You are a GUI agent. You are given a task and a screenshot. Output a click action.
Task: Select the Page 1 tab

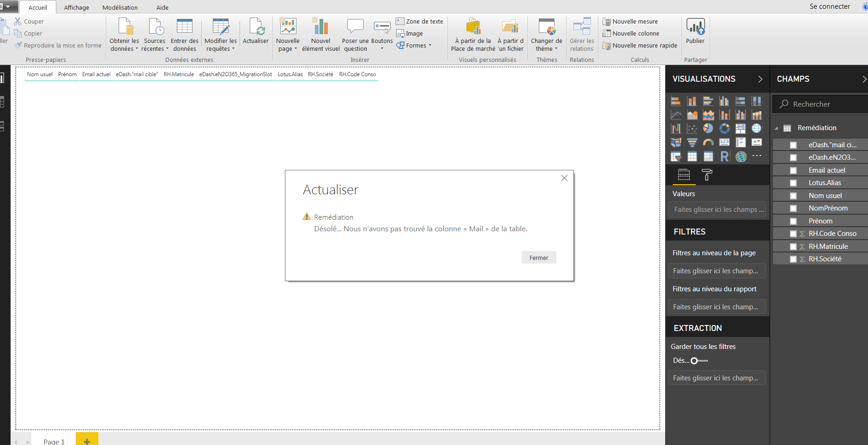(54, 441)
